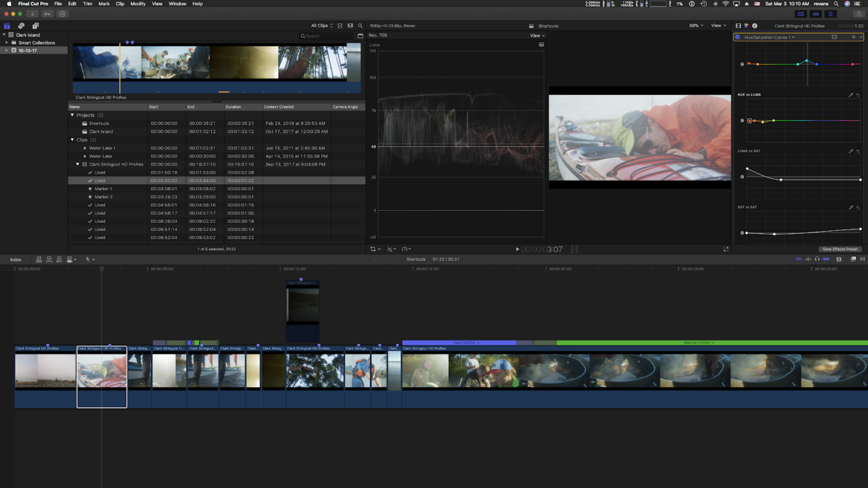Open the Info inspector icon

pyautogui.click(x=754, y=25)
